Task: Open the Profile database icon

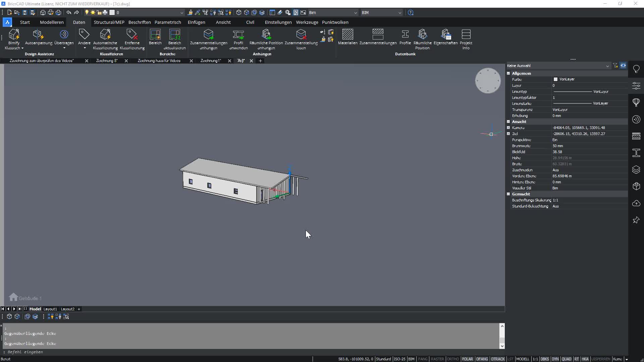Action: pos(405,34)
